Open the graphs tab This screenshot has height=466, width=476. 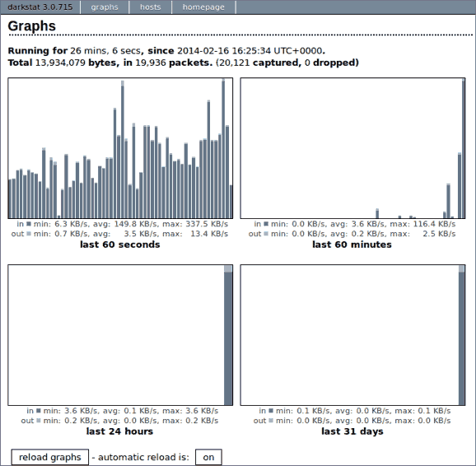click(x=105, y=7)
